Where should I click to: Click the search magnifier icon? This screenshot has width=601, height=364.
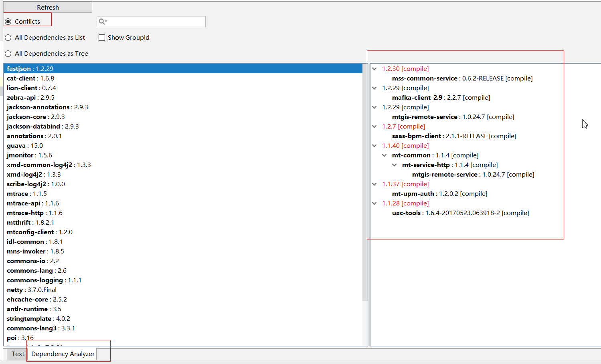coord(103,22)
